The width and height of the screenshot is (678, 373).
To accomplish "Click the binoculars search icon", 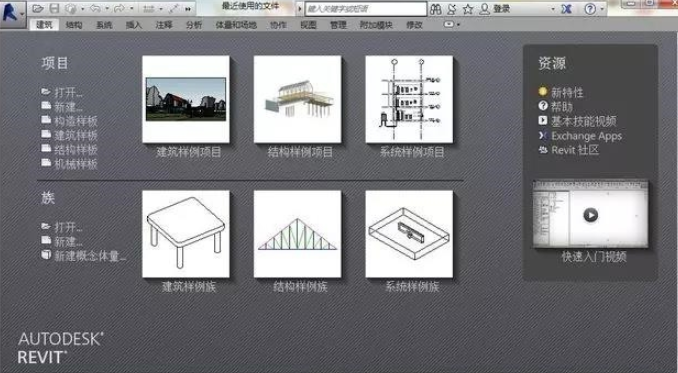I will click(x=436, y=9).
